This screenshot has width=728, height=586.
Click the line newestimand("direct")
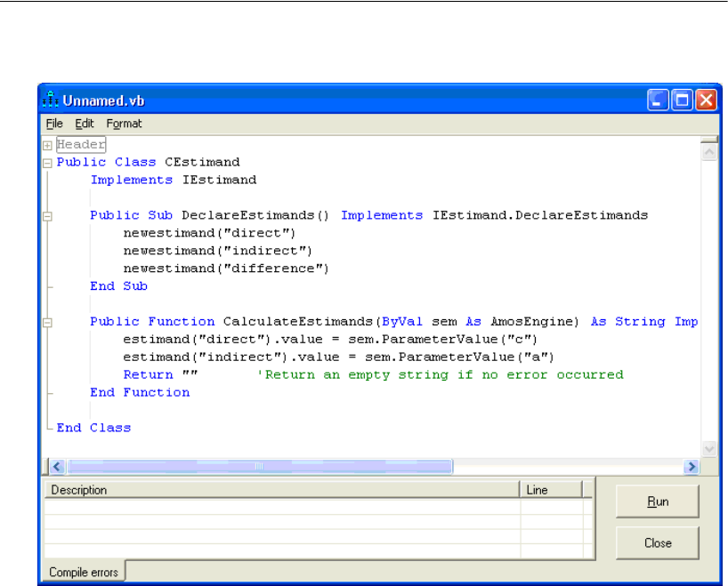[x=209, y=233]
